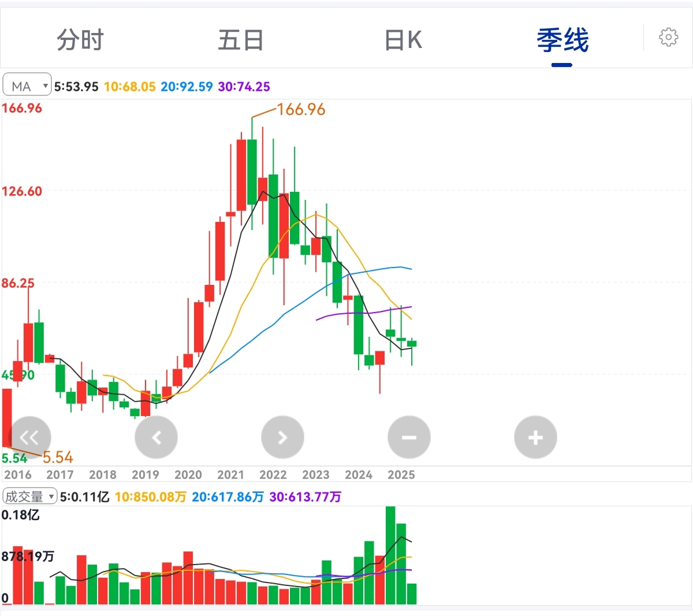693x616 pixels.
Task: Click the 2021 year axis label
Action: pos(230,475)
